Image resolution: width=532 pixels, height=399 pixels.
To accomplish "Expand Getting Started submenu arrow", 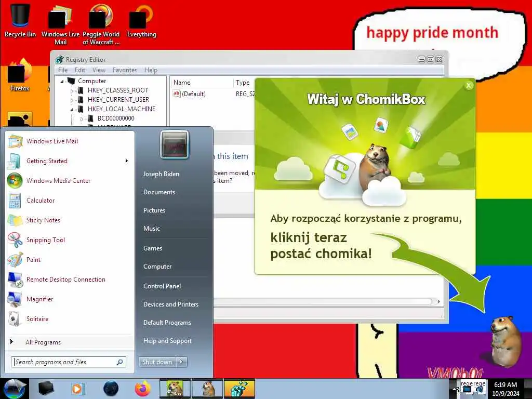I will [x=127, y=161].
